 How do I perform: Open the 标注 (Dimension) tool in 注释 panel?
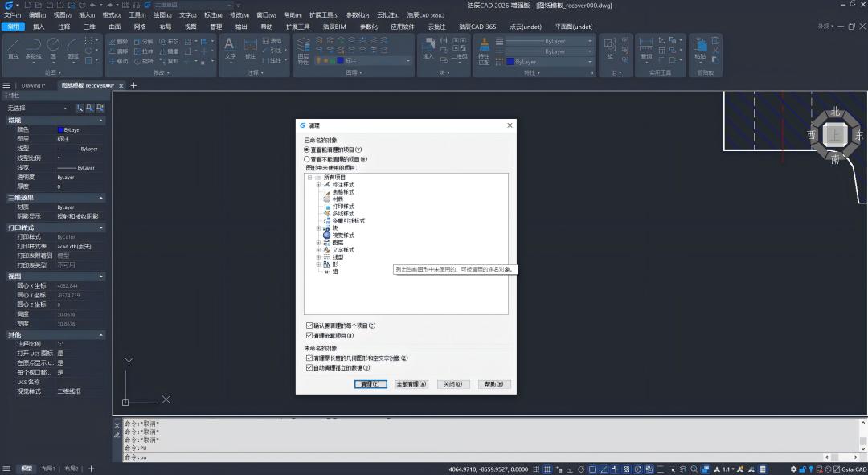coord(250,47)
